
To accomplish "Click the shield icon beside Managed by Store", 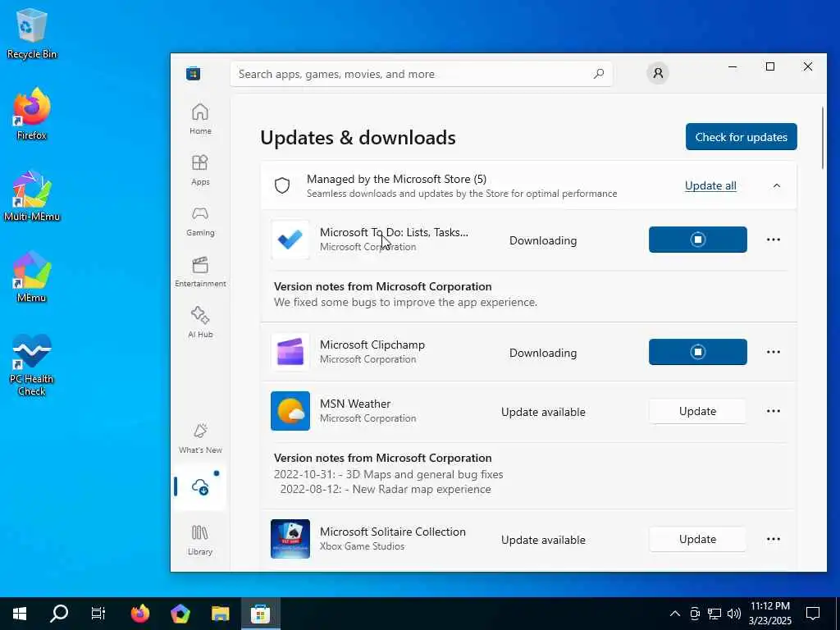I will click(282, 185).
